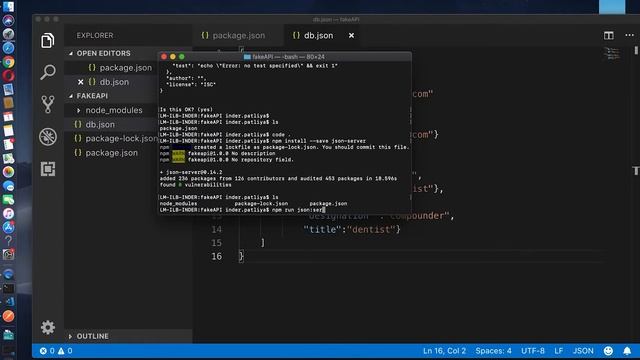Viewport: 640px width, 360px height.
Task: Click the "dentist" value on line 14
Action: (371, 229)
